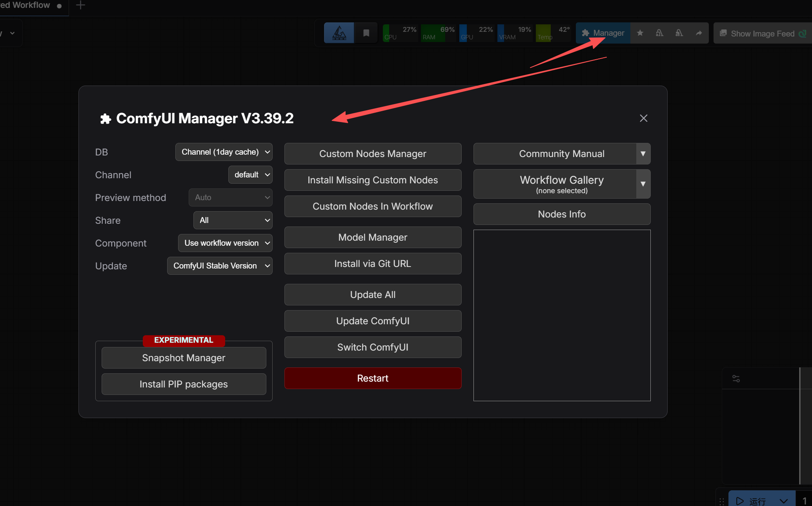This screenshot has width=812, height=506.
Task: Expand Workflow Gallery arrow menu
Action: 643,184
